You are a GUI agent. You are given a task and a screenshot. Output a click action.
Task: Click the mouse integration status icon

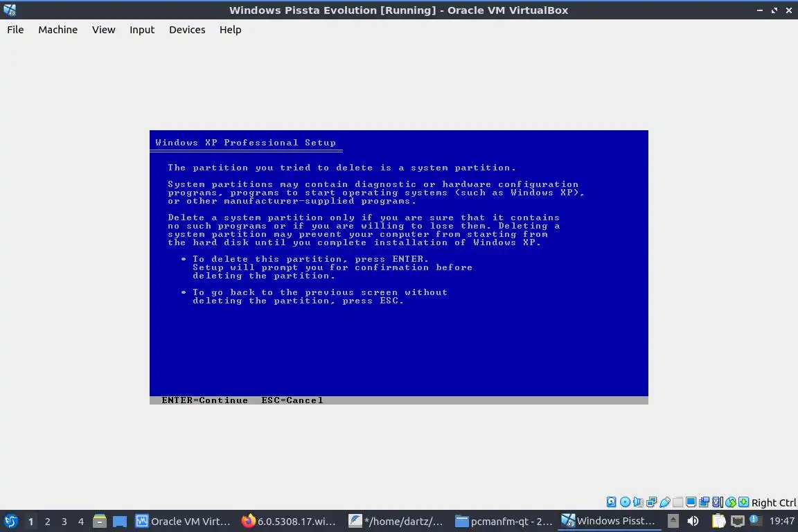[x=731, y=502]
